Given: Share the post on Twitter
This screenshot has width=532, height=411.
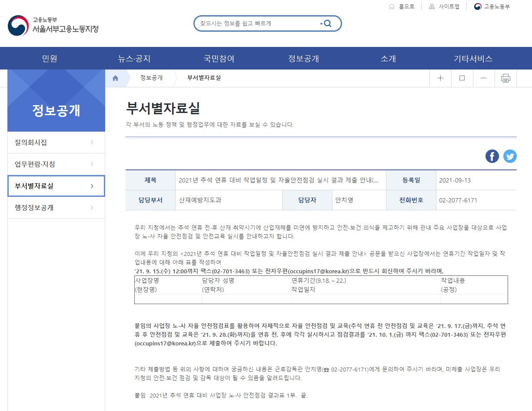Looking at the screenshot, I should click(510, 156).
